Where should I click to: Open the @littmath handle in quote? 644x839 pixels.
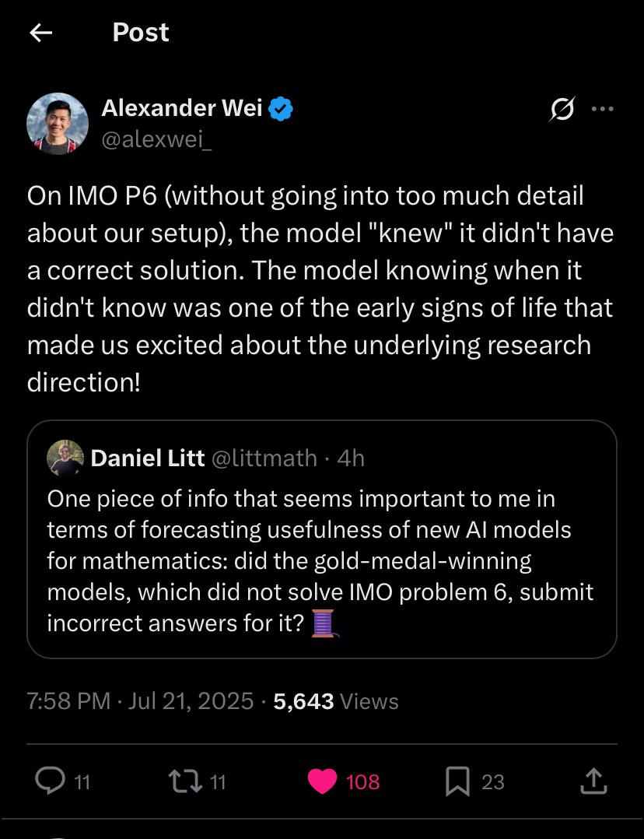pos(264,458)
